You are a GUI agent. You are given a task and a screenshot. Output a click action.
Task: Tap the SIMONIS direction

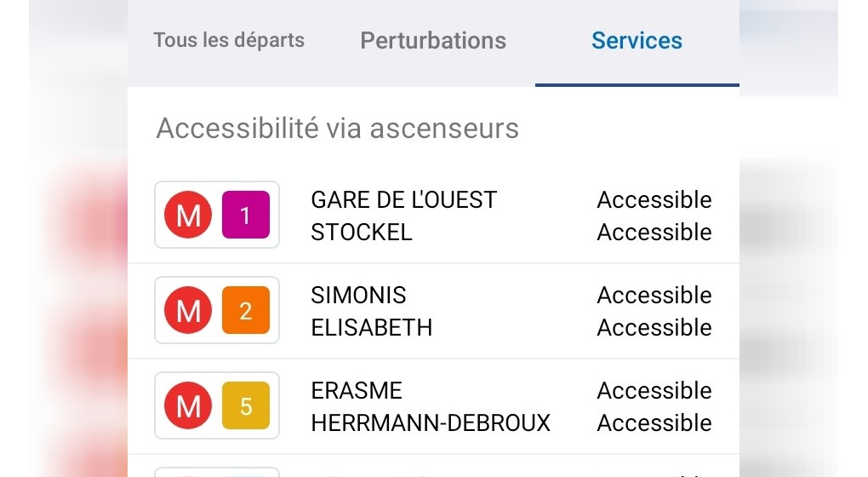click(359, 296)
